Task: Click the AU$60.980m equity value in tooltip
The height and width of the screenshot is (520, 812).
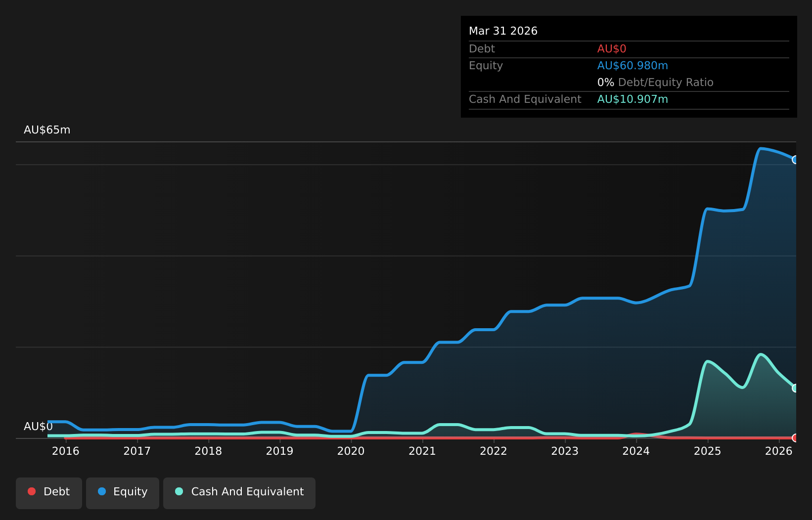Action: 632,66
